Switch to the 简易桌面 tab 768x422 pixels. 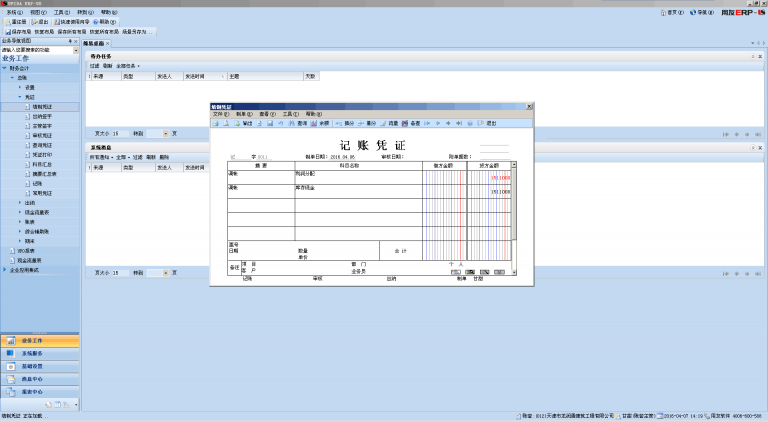coord(94,44)
